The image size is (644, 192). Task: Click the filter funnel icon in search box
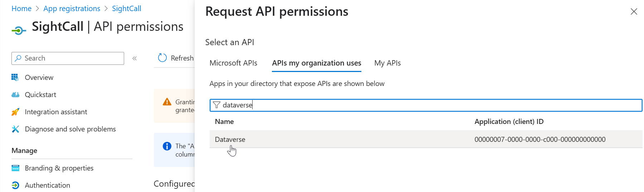216,105
